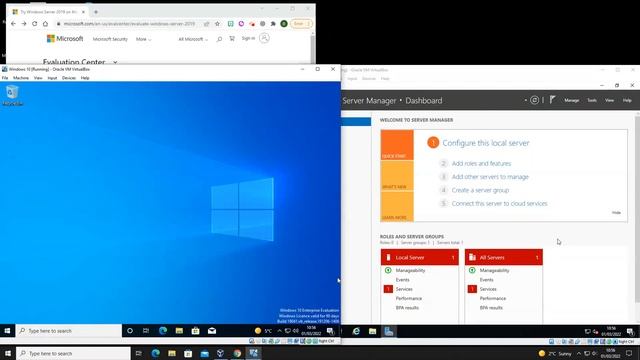Viewport: 640px width, 360px height.
Task: Open Machine menu in Windows 10 VirtualBox window
Action: pyautogui.click(x=21, y=78)
